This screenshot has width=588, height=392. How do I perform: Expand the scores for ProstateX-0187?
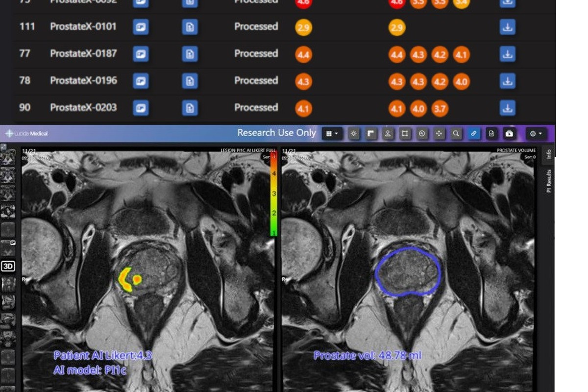pos(303,54)
